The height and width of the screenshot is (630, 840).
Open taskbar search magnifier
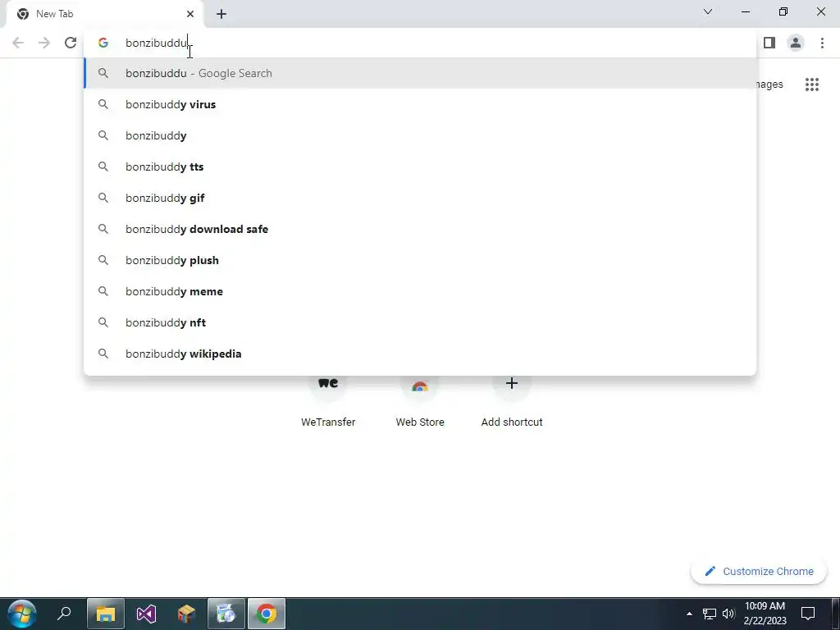point(64,614)
